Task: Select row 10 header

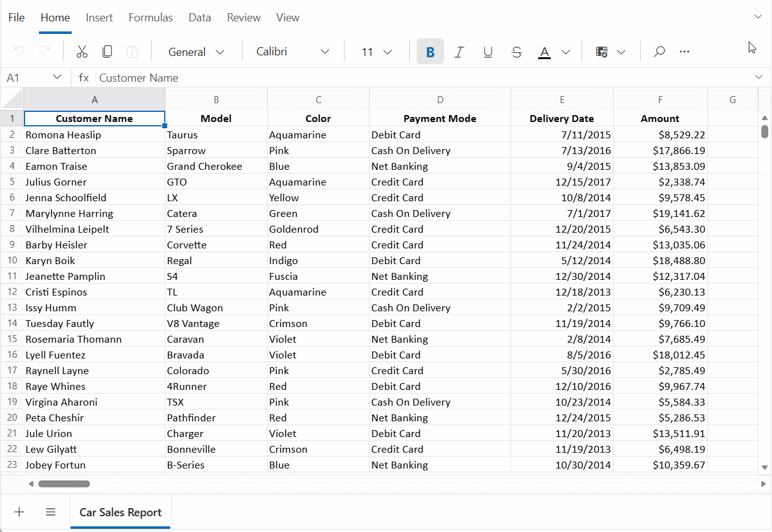Action: click(x=12, y=260)
